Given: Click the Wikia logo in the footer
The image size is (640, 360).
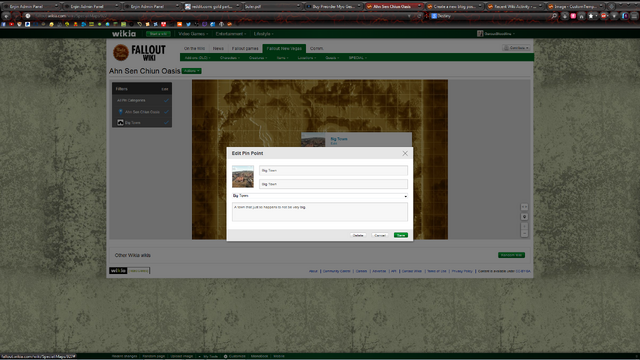Looking at the screenshot, I should tap(118, 271).
